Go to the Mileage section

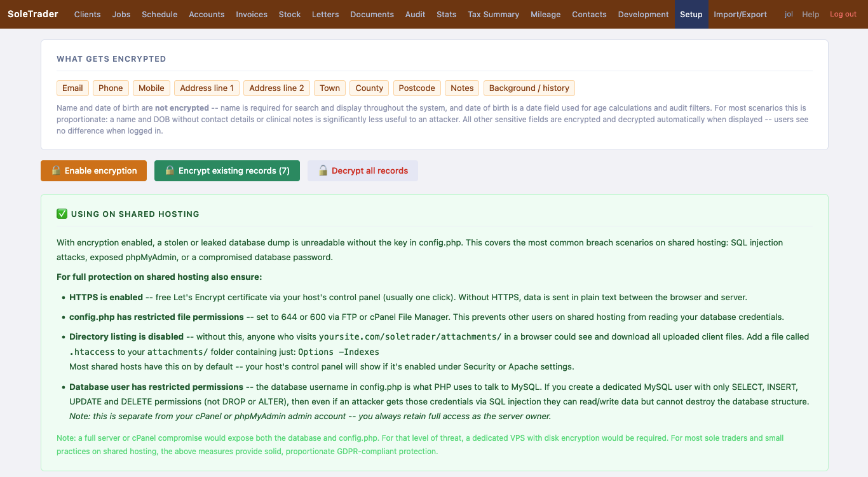tap(546, 14)
